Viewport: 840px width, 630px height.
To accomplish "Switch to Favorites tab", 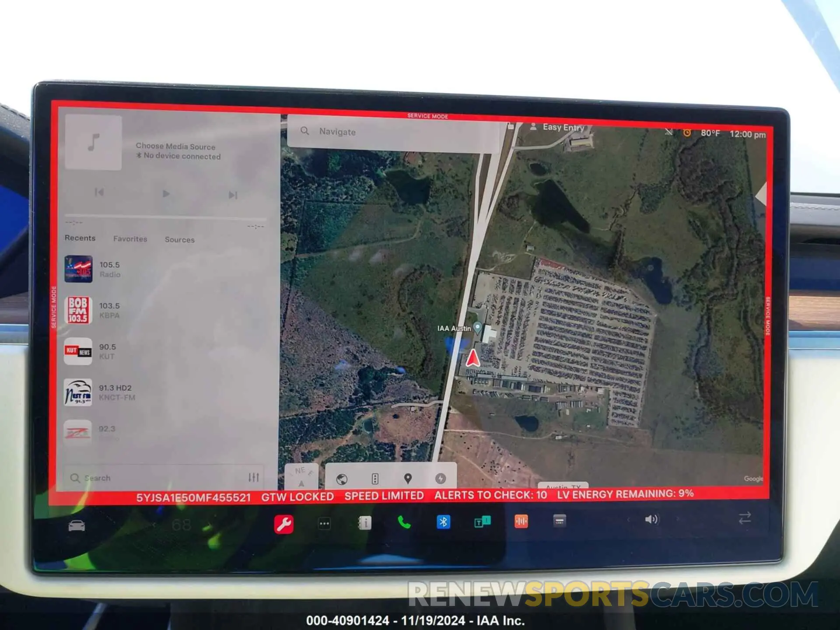I will pos(130,239).
